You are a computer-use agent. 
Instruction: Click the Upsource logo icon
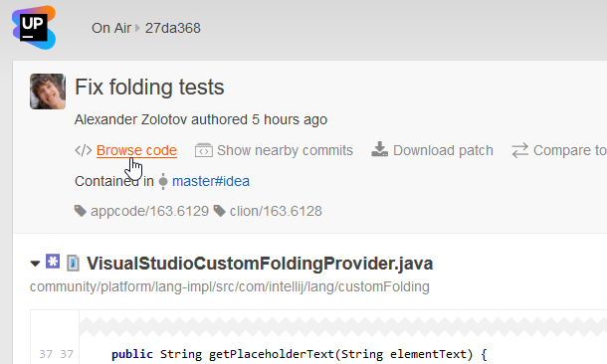coord(34,28)
